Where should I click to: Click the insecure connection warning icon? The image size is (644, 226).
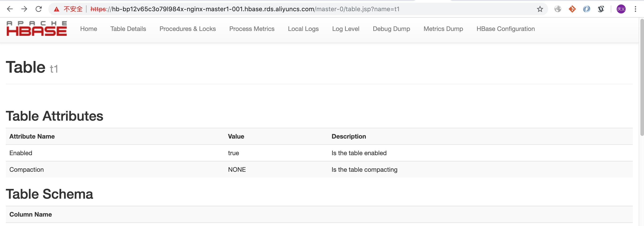click(x=57, y=9)
